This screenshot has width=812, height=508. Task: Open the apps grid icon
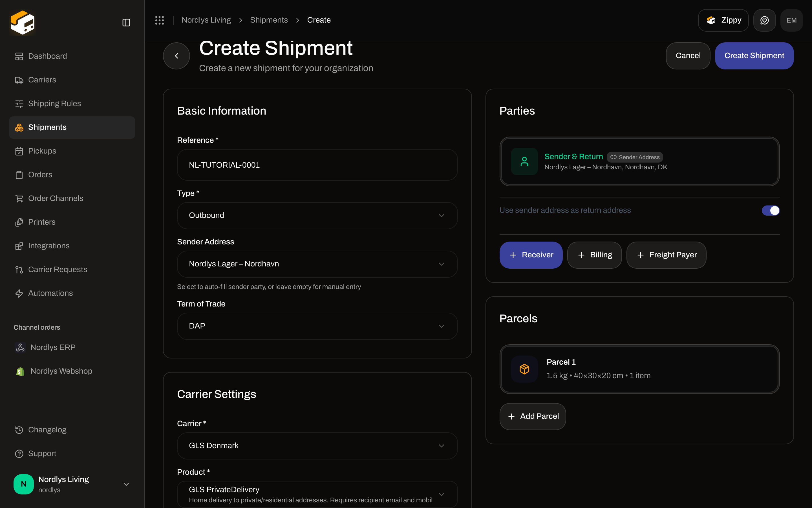[160, 20]
